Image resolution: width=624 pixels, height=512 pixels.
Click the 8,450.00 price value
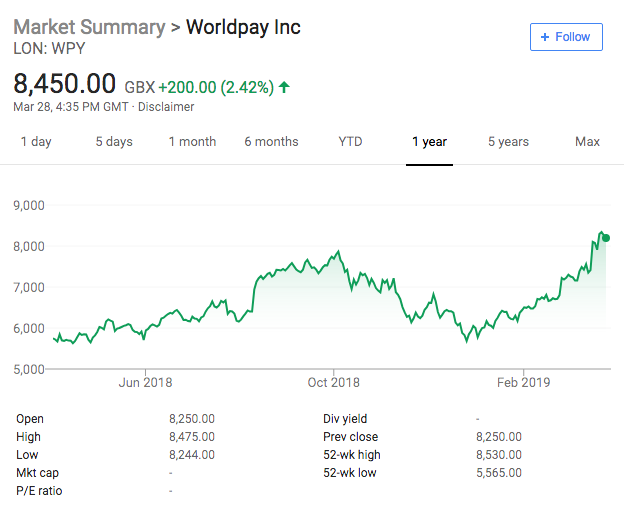(x=64, y=84)
